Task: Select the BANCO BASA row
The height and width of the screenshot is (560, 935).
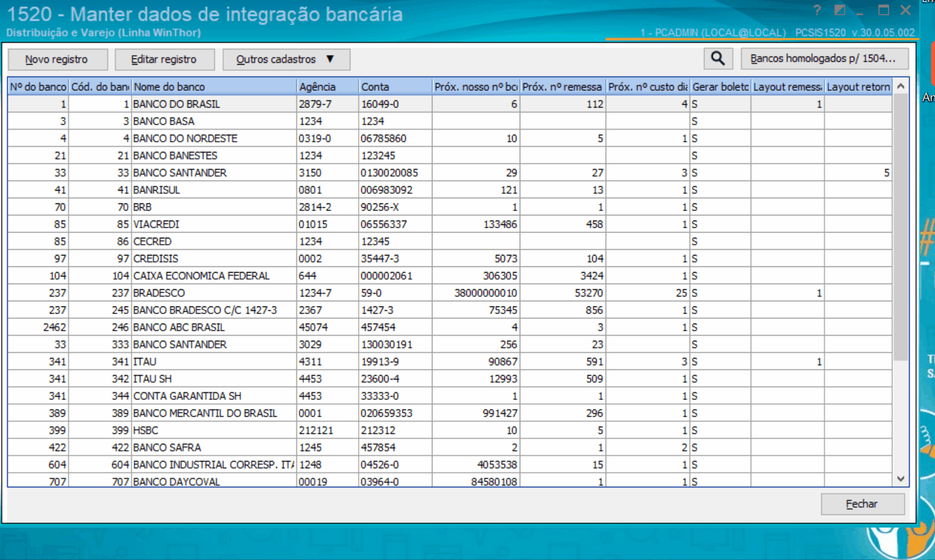Action: pyautogui.click(x=450, y=121)
